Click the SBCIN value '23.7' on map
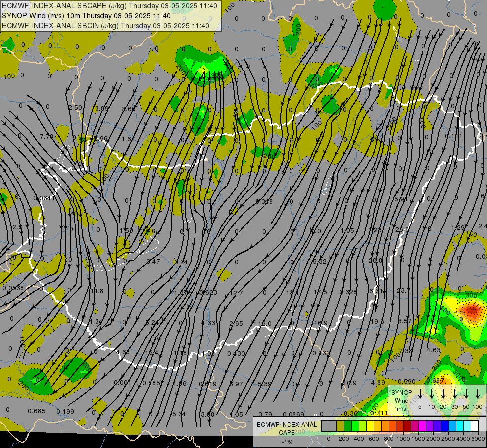 pyautogui.click(x=404, y=290)
